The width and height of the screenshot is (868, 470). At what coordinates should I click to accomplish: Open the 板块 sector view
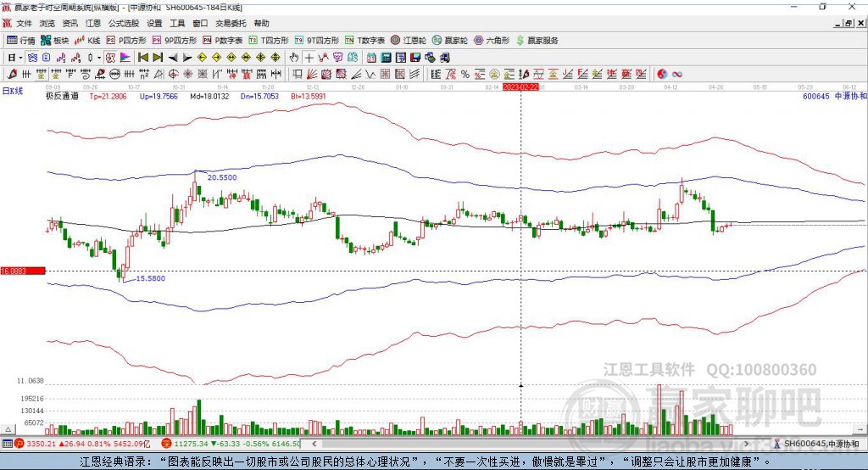point(55,41)
